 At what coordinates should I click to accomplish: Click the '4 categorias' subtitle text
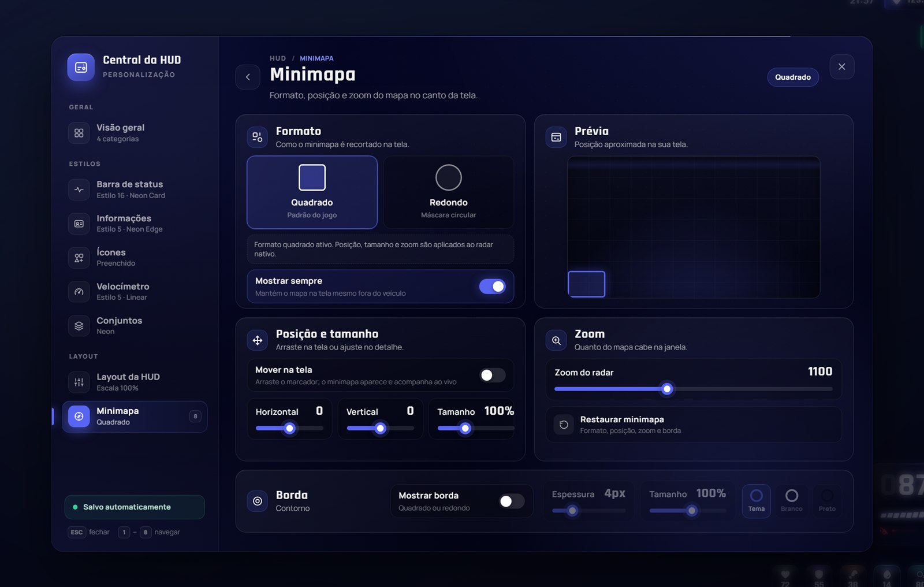(x=118, y=139)
